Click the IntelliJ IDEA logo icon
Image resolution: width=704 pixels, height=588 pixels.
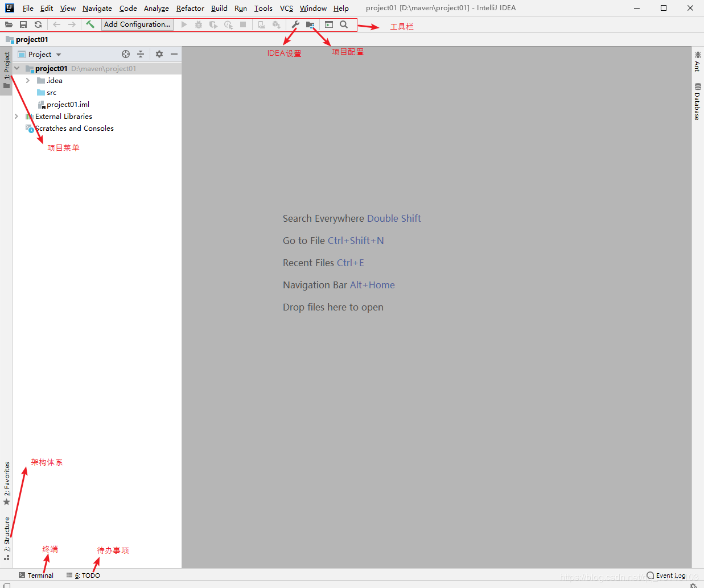[x=9, y=8]
